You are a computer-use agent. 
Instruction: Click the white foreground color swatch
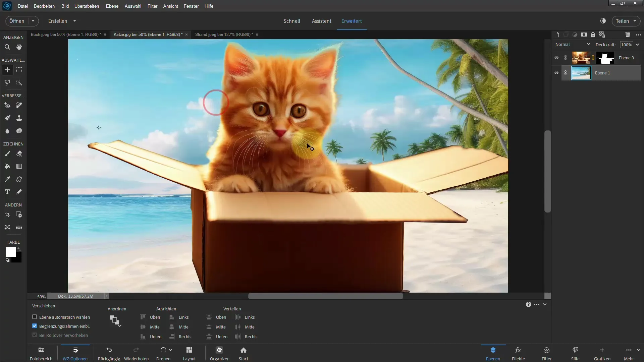click(x=11, y=252)
